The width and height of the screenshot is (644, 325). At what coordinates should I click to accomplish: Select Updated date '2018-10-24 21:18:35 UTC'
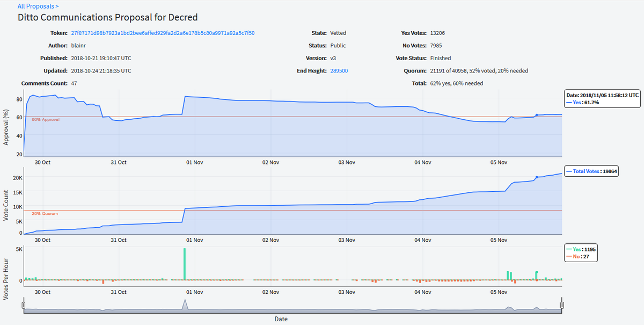click(101, 71)
